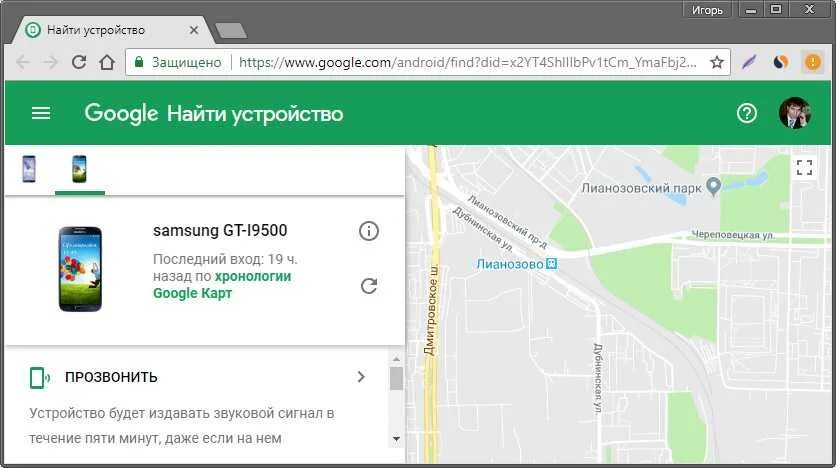Click the Дубнинская ул. vertical street label
The width and height of the screenshot is (836, 468).
tap(598, 378)
